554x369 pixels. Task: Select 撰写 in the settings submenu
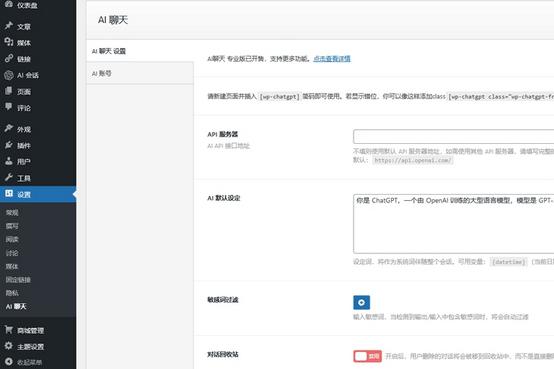[12, 226]
